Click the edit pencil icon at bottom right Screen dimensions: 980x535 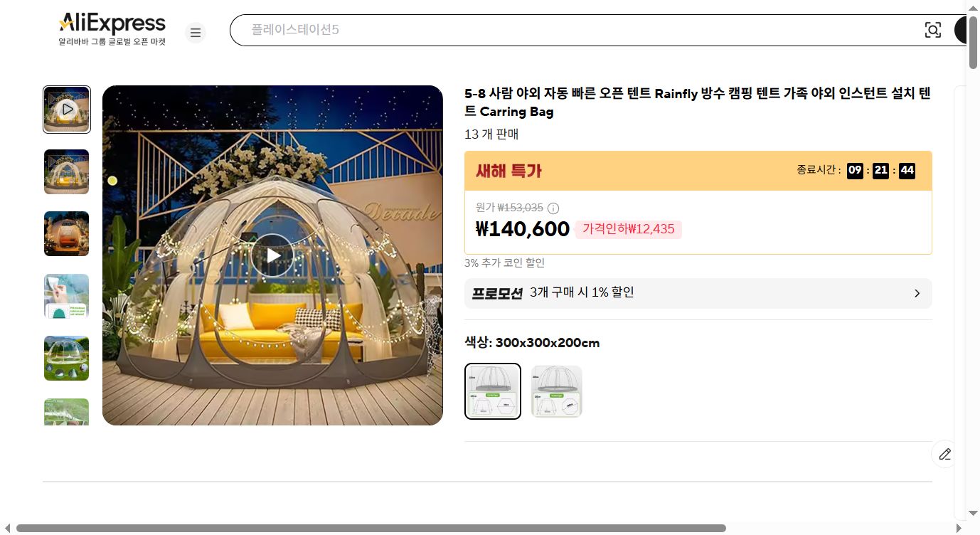[x=944, y=454]
